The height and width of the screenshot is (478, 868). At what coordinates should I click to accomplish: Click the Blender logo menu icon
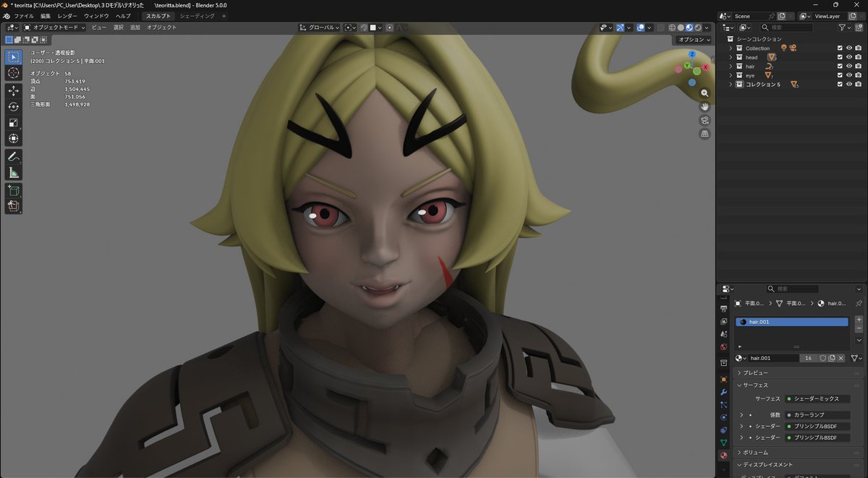coord(7,16)
